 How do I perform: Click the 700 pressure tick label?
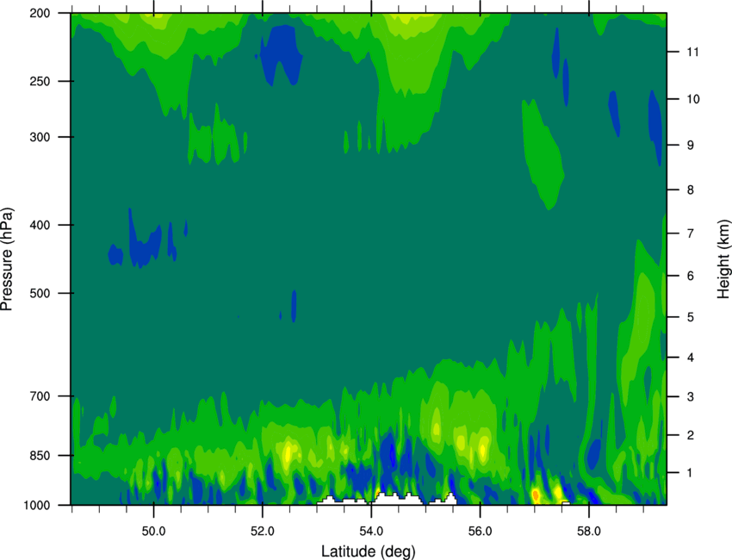click(x=40, y=396)
